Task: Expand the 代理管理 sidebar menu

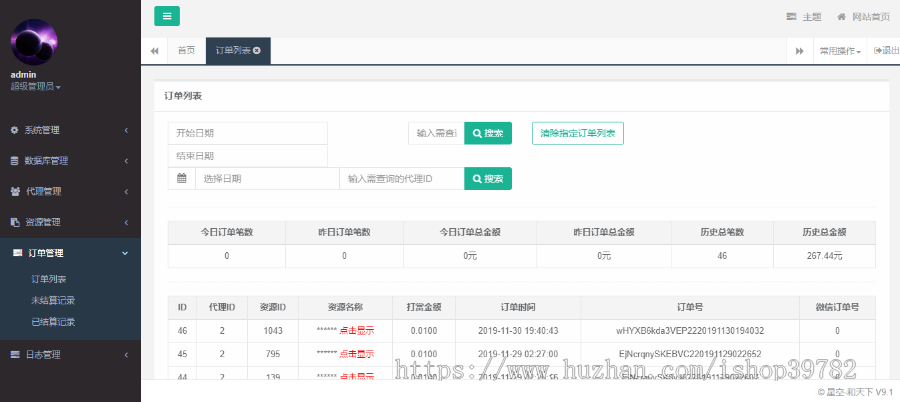Action: tap(68, 191)
